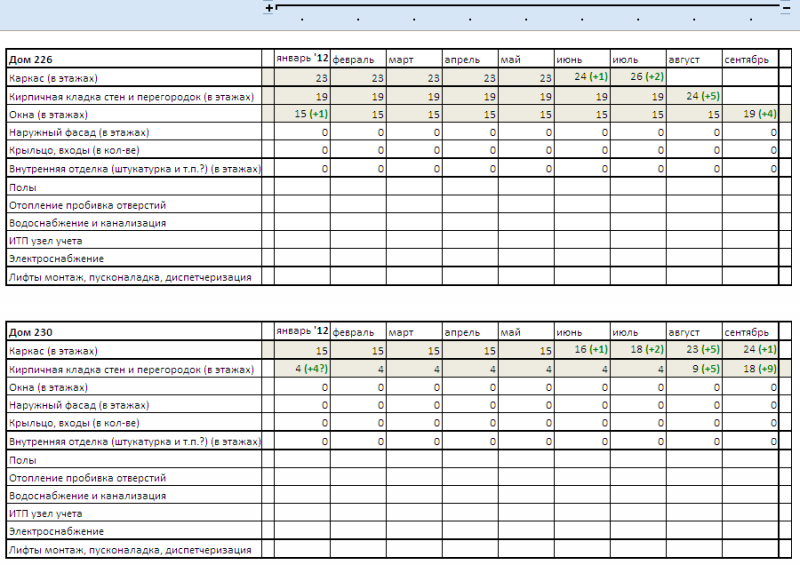Click the plus outline expand button
Screen dimensions: 800x565
[x=269, y=7]
